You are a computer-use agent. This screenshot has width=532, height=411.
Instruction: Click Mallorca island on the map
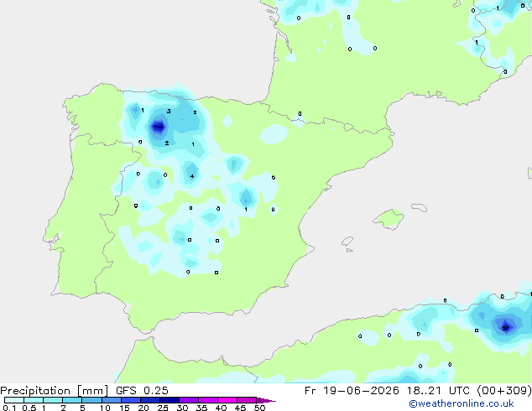click(389, 219)
